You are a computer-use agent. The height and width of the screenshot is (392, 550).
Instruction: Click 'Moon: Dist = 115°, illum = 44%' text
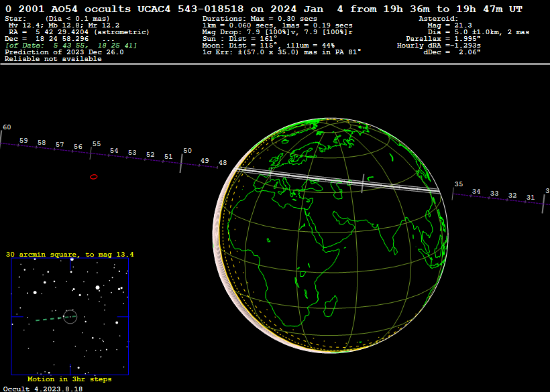pyautogui.click(x=268, y=45)
